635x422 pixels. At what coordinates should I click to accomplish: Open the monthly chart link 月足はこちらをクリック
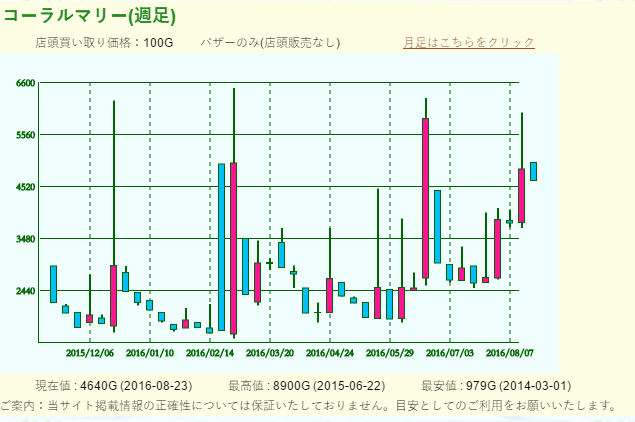469,42
